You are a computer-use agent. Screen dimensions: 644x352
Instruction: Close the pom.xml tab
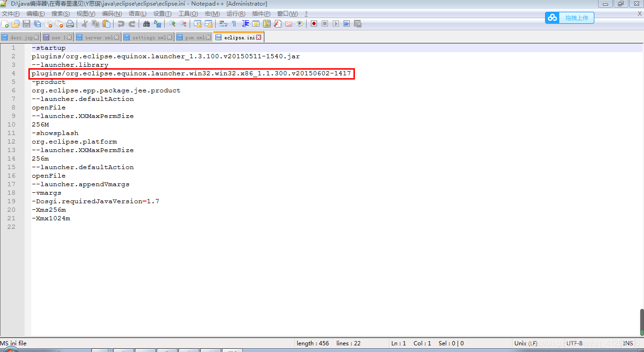tap(209, 37)
